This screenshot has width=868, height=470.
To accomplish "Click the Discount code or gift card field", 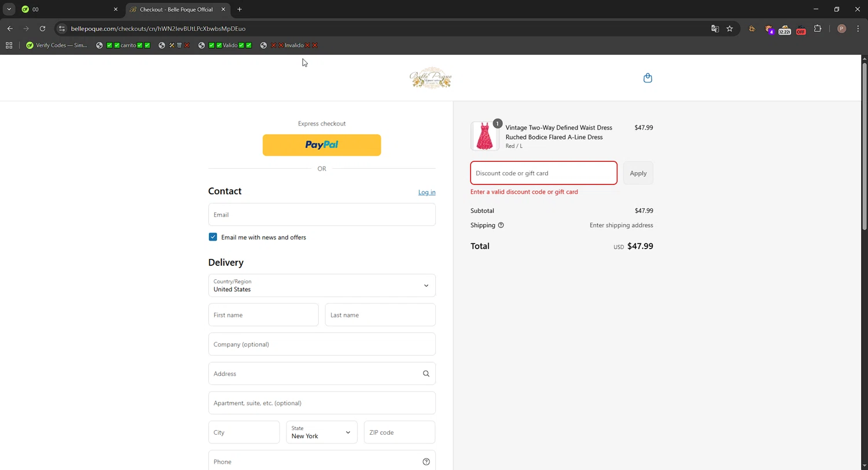I will click(x=544, y=173).
